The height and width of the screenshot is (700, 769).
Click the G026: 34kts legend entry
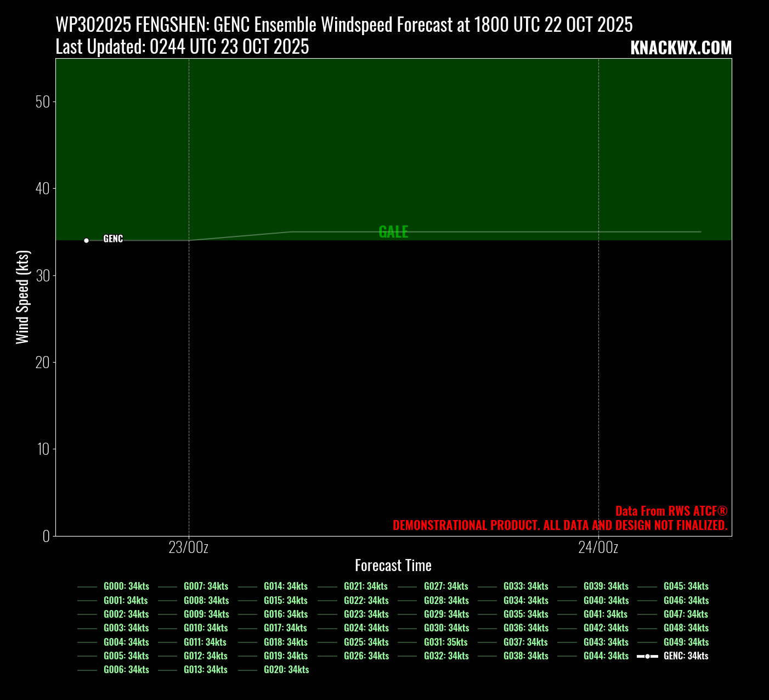(366, 656)
